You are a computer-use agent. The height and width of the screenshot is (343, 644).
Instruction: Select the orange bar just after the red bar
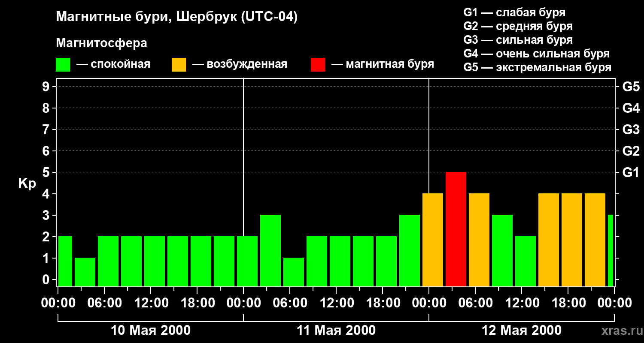pyautogui.click(x=479, y=240)
